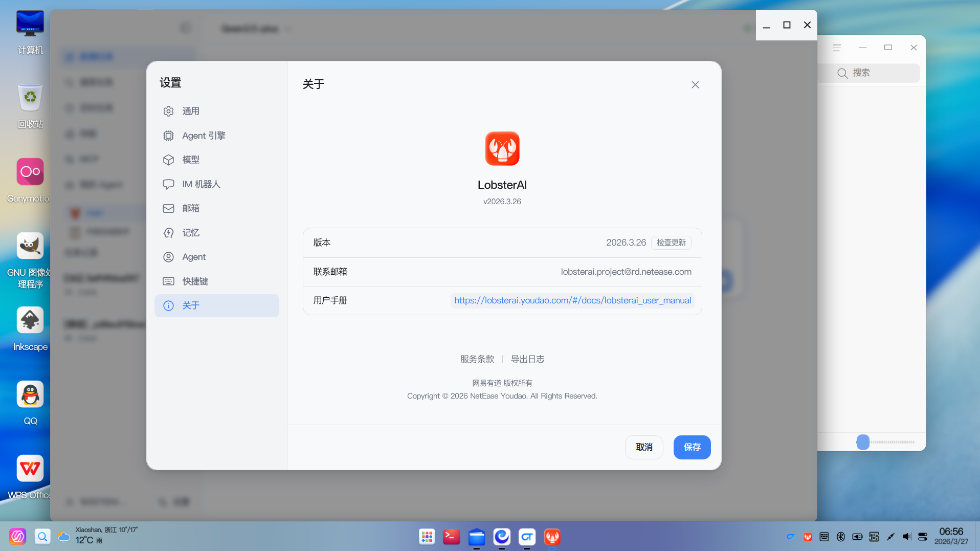This screenshot has width=980, height=551.
Task: Click the 检查更新 update check button
Action: [671, 242]
